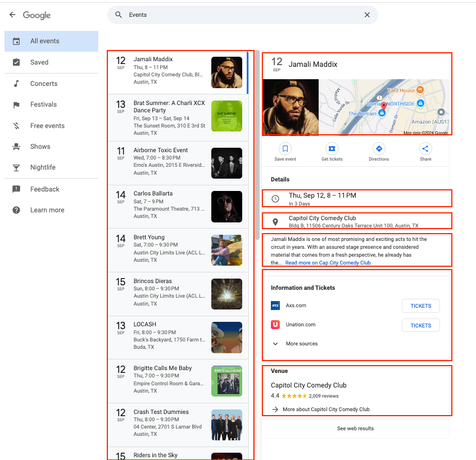Select the Airborne Toxic Event listing
This screenshot has height=460, width=476.
point(178,163)
